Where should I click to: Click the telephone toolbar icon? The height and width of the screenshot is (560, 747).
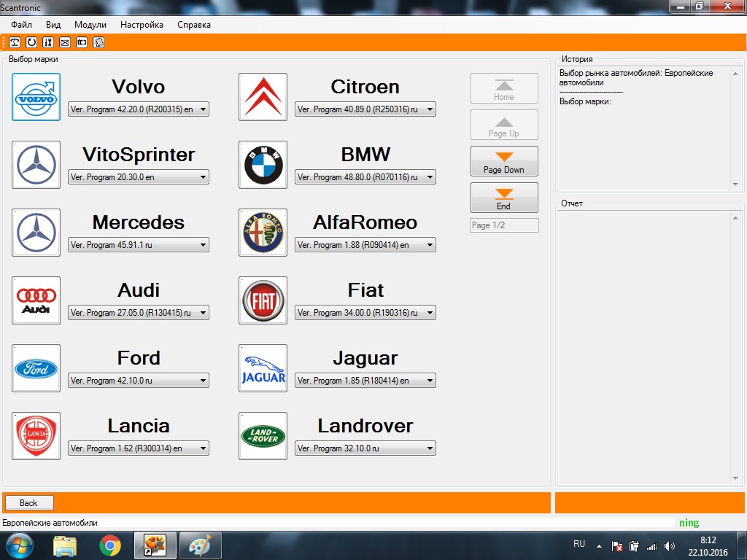[15, 42]
